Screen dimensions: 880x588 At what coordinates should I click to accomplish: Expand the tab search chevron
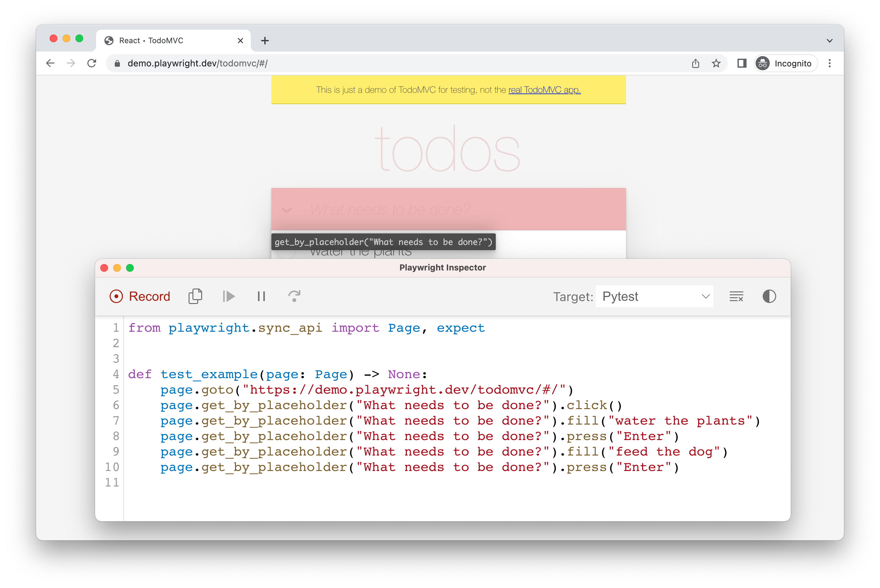tap(829, 41)
